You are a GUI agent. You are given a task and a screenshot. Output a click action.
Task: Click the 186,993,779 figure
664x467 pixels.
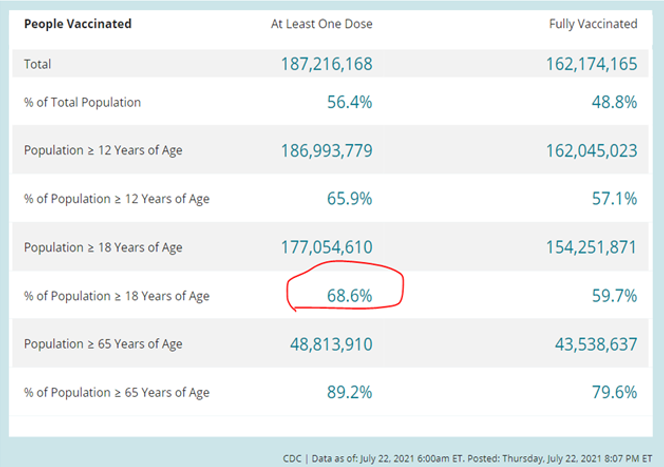click(326, 151)
